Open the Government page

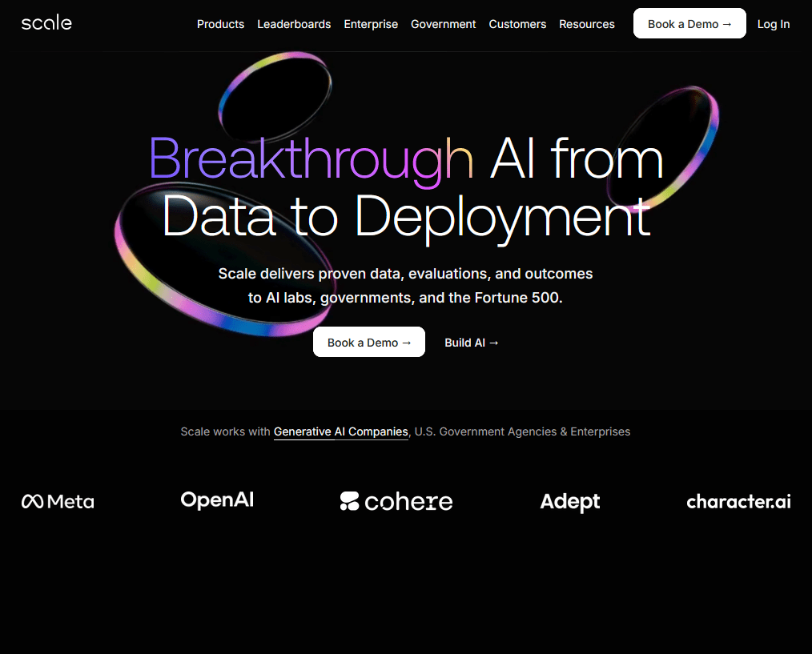[443, 24]
